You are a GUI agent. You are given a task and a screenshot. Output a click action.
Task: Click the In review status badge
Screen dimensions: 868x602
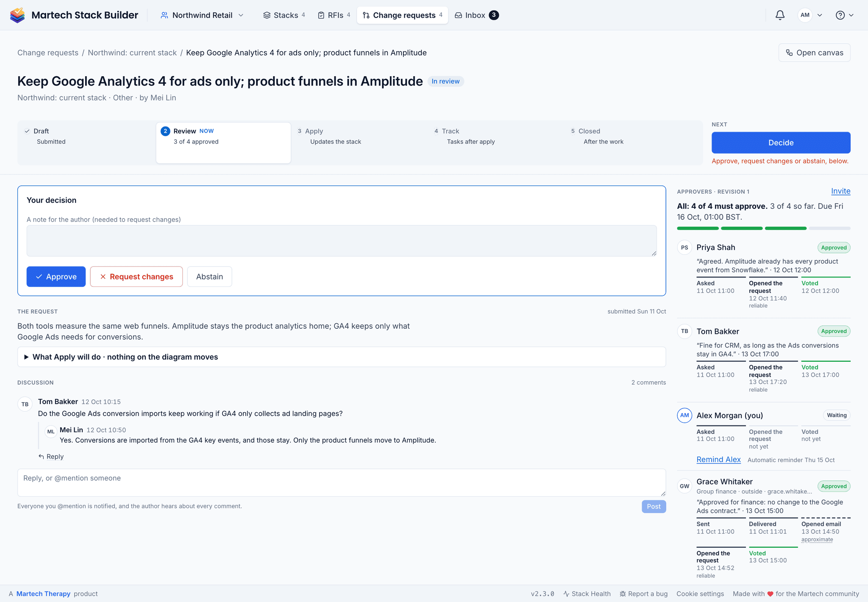pos(445,81)
